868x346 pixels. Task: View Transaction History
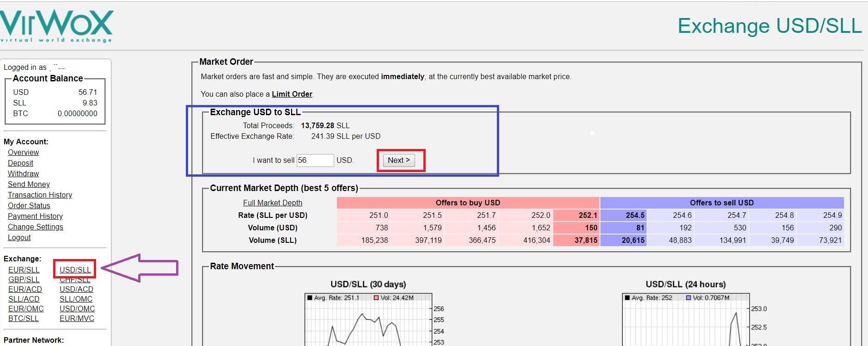point(40,195)
